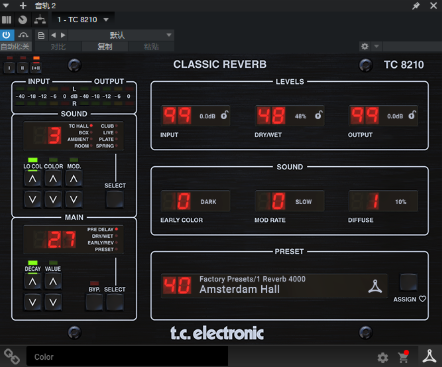Pin the plugin window with the pin icon
Viewport: 442px width, 367px height.
[x=416, y=6]
